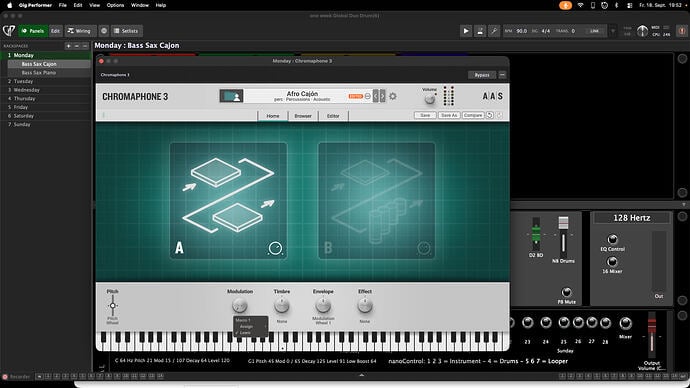690x388 pixels.
Task: Toggle layer B power button
Action: [x=423, y=249]
